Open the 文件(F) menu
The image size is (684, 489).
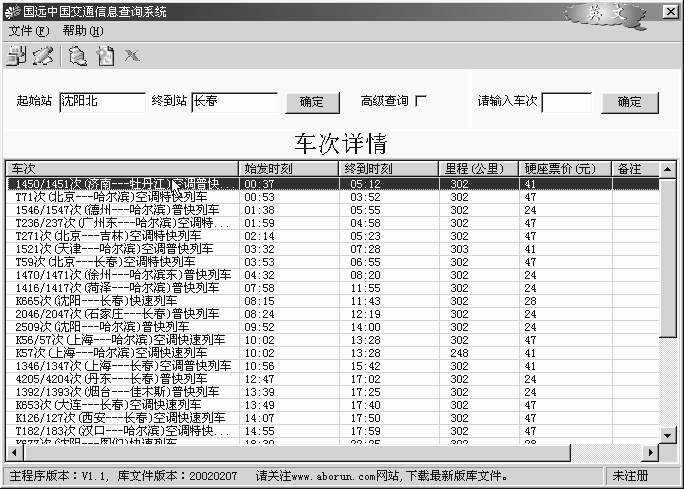click(29, 31)
